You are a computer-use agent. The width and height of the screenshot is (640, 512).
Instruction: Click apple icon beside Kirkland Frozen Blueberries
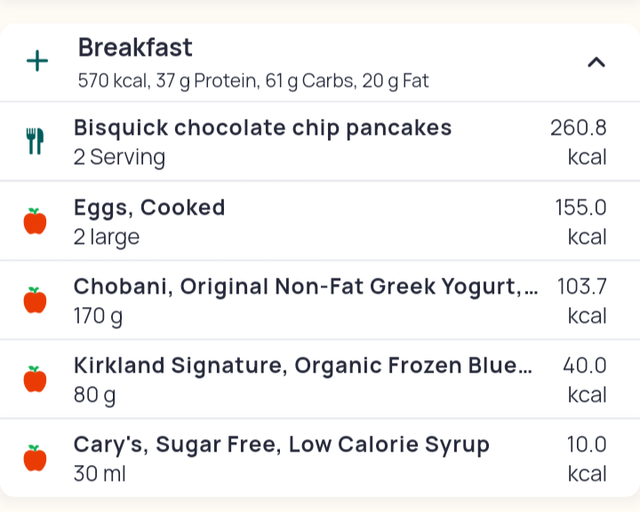35,379
